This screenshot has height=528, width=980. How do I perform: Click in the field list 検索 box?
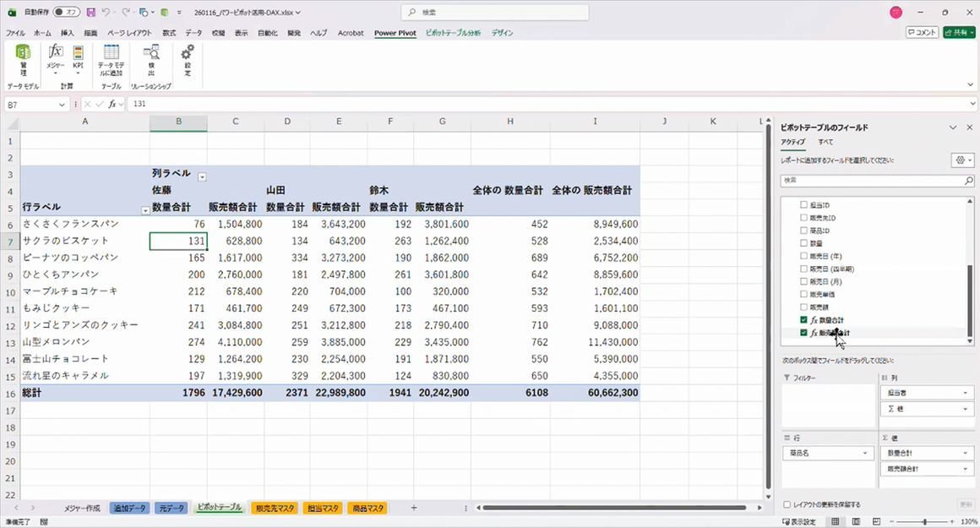(x=871, y=180)
